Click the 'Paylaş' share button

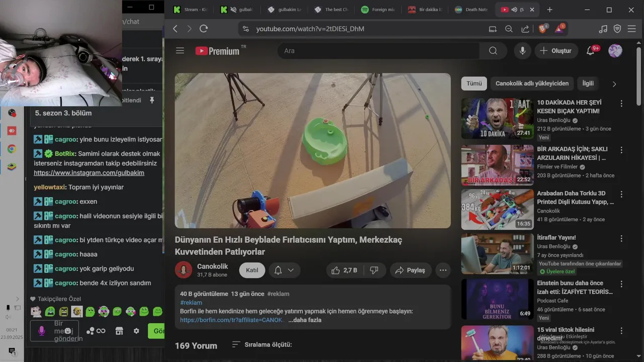410,270
